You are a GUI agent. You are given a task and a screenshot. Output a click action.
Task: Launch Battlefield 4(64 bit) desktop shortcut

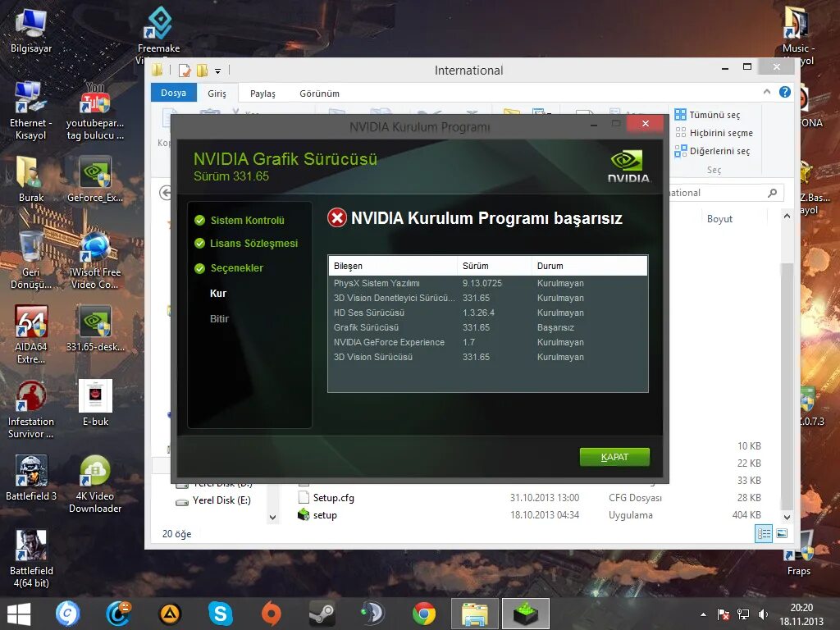coord(31,559)
